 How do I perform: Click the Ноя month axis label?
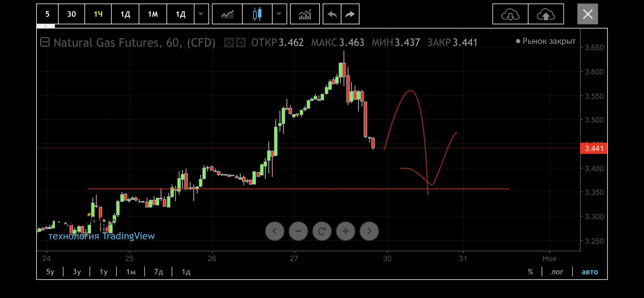(549, 259)
